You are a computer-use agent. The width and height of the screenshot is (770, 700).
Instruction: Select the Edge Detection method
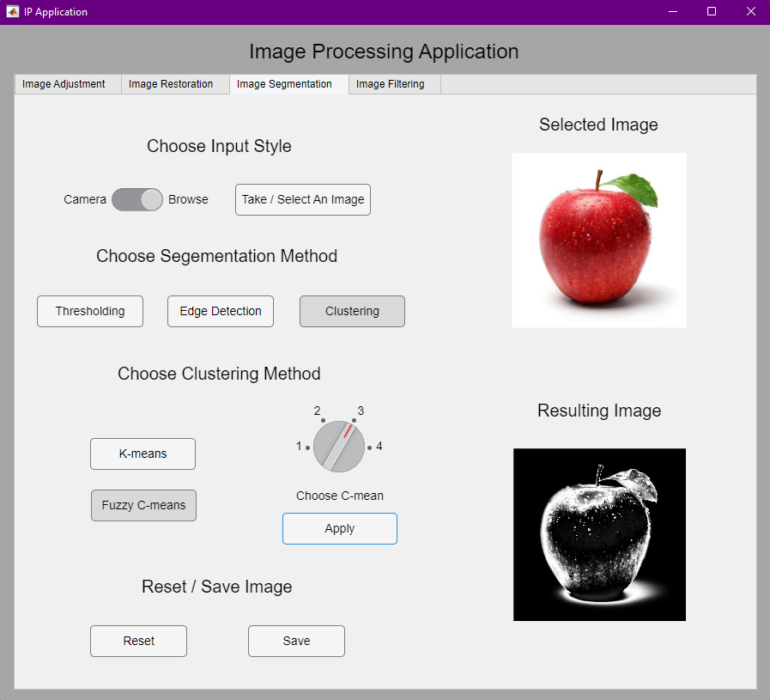point(220,311)
